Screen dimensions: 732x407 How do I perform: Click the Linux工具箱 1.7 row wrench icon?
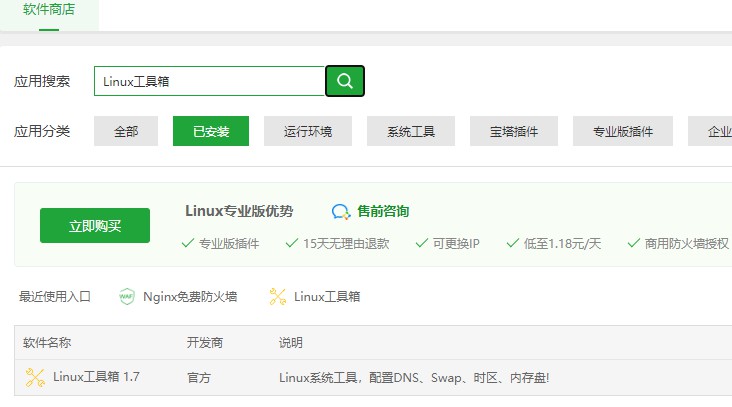coord(35,377)
